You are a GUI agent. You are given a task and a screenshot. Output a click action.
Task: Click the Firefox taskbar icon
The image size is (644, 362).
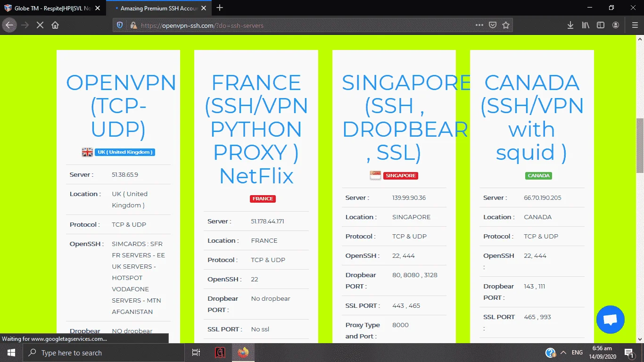243,353
